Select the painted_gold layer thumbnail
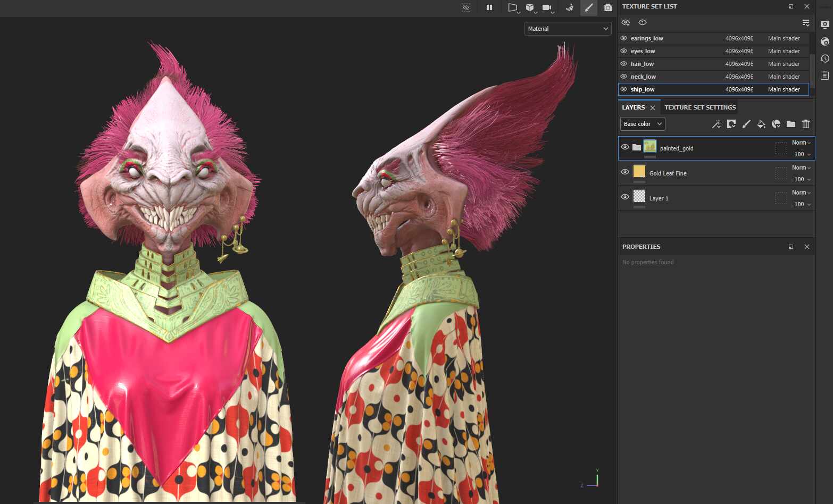The image size is (833, 504). point(650,146)
